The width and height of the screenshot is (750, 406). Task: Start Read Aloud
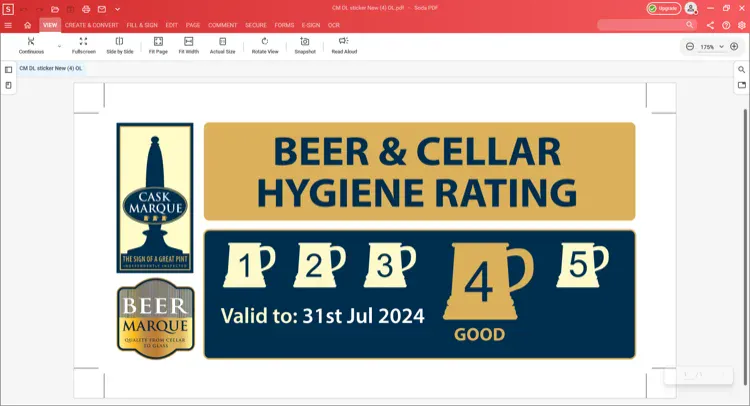click(x=344, y=45)
